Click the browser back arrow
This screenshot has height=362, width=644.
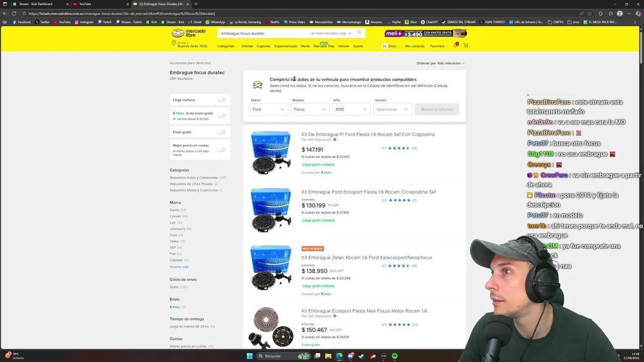pyautogui.click(x=5, y=14)
